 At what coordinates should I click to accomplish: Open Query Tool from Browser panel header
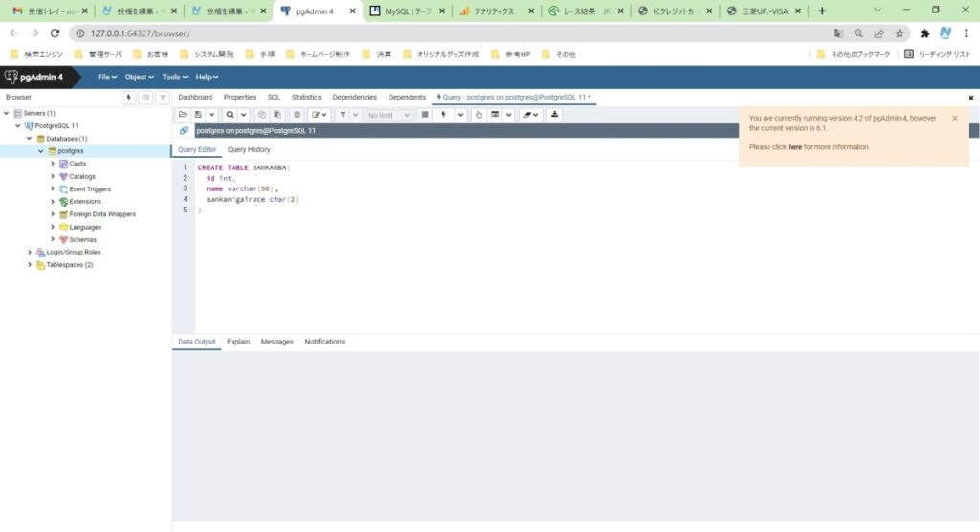pyautogui.click(x=129, y=98)
